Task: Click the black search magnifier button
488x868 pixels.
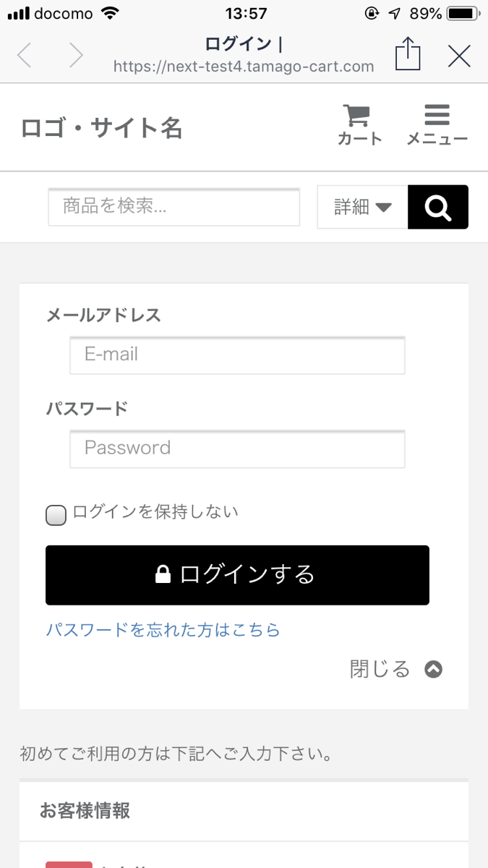Action: click(x=437, y=208)
